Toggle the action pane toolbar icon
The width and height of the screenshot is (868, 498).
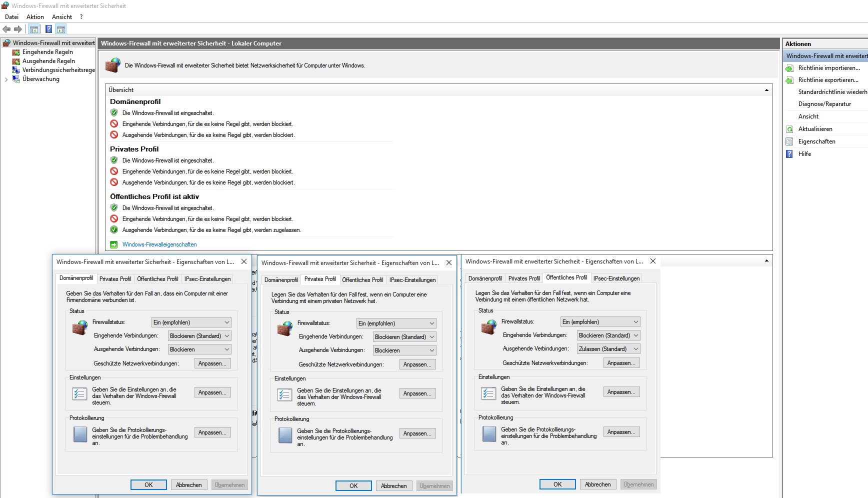coord(61,29)
